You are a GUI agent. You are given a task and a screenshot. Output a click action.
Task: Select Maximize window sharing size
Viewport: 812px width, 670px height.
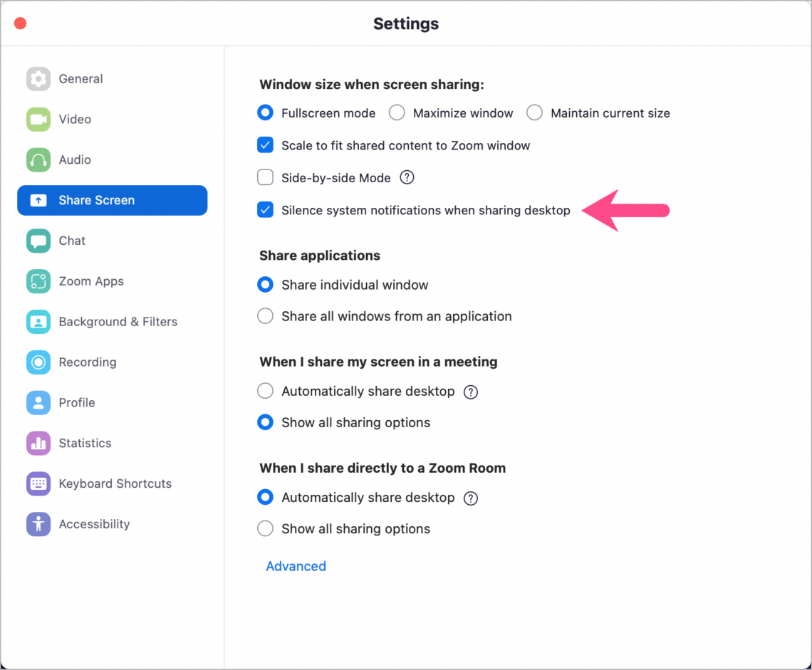coord(395,112)
